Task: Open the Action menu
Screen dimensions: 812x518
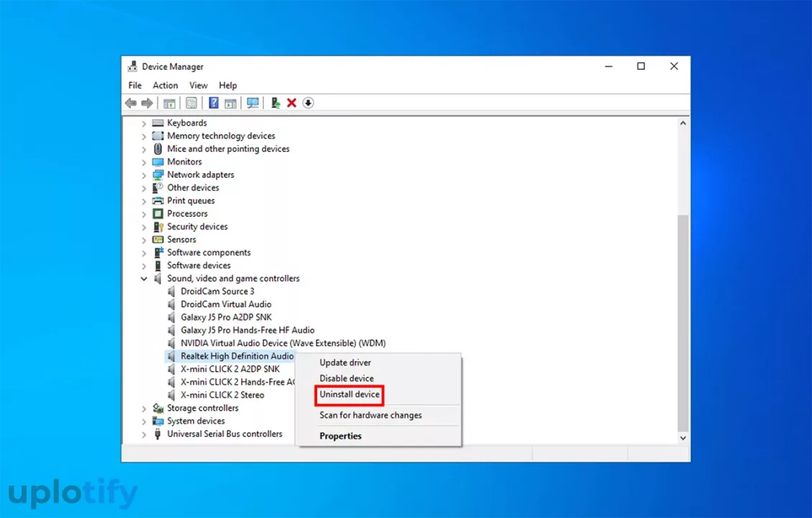Action: (165, 85)
